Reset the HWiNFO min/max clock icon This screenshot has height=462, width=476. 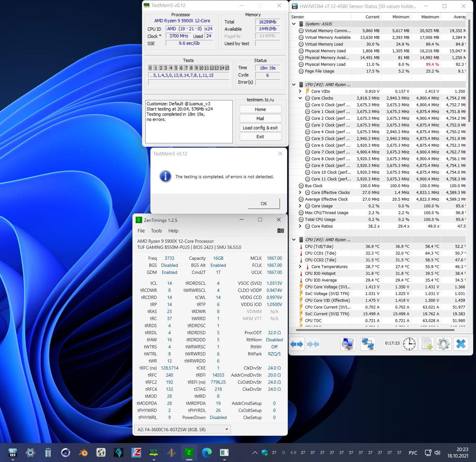coord(409,344)
